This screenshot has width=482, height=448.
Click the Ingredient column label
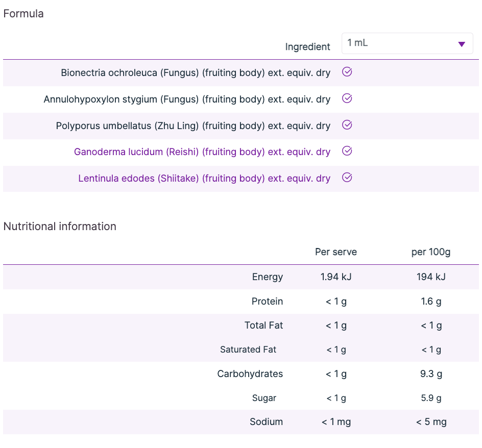pos(307,47)
